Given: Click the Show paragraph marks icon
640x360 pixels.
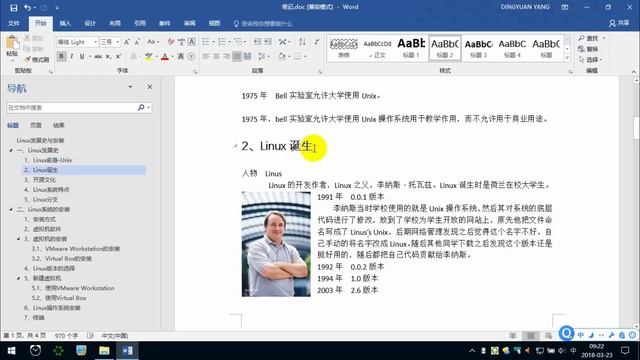Looking at the screenshot, I should [x=317, y=42].
